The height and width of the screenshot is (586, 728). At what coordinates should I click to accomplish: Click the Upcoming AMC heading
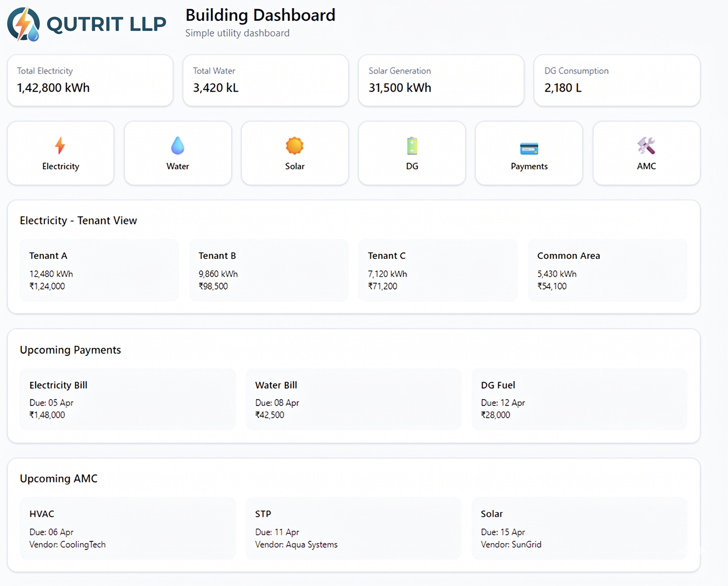pos(59,479)
